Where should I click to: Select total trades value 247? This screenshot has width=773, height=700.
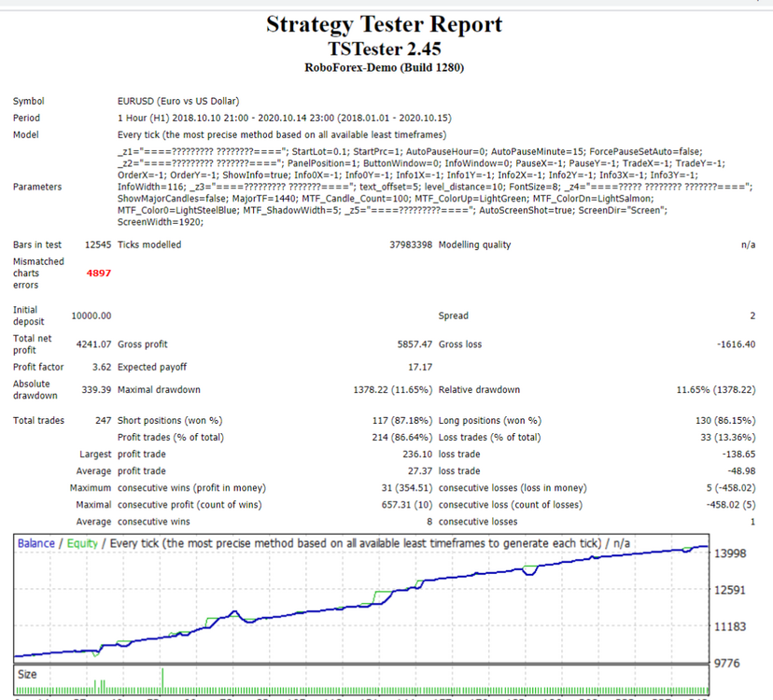pyautogui.click(x=103, y=421)
